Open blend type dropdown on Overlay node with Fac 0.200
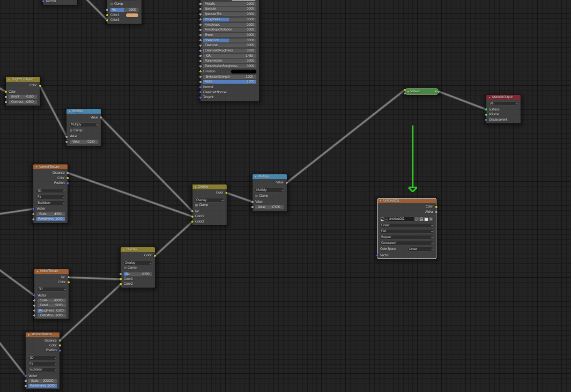The width and height of the screenshot is (571, 392). point(138,263)
